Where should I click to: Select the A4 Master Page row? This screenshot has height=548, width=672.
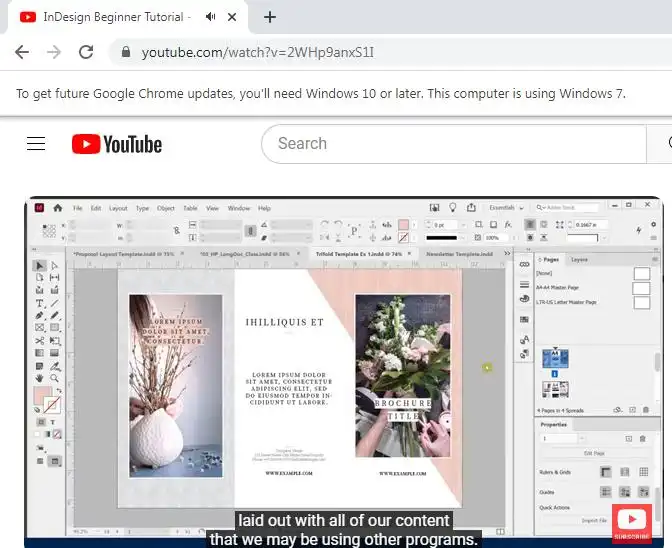pyautogui.click(x=593, y=287)
